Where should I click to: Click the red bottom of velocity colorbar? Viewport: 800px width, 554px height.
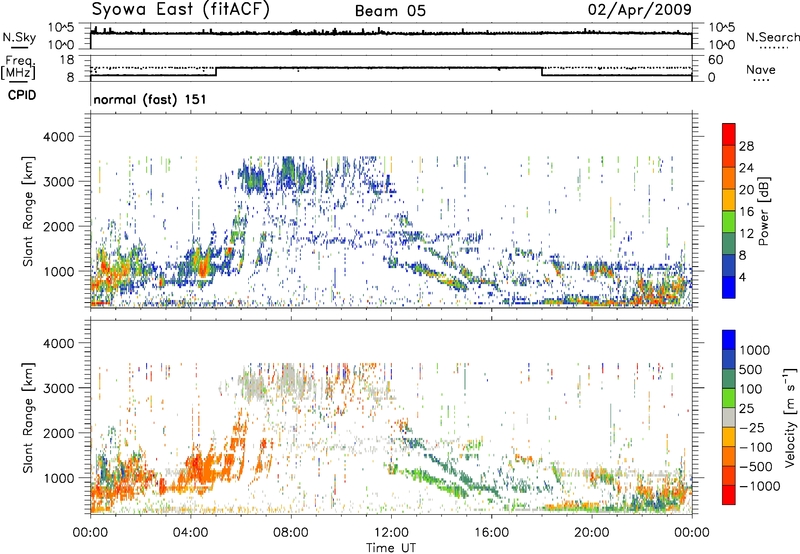(729, 495)
